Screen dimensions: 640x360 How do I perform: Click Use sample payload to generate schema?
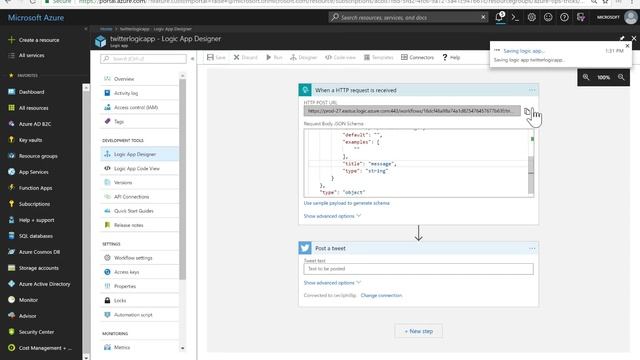347,203
